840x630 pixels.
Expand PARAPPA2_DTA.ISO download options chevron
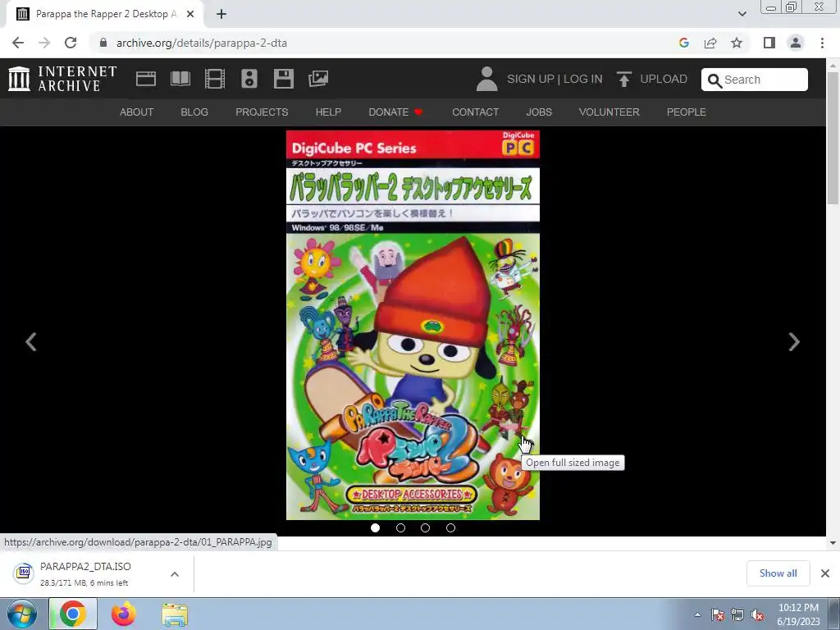pyautogui.click(x=174, y=573)
